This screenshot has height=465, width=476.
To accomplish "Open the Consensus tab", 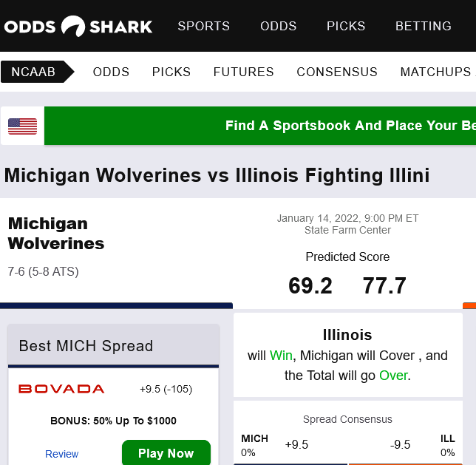I will click(337, 72).
